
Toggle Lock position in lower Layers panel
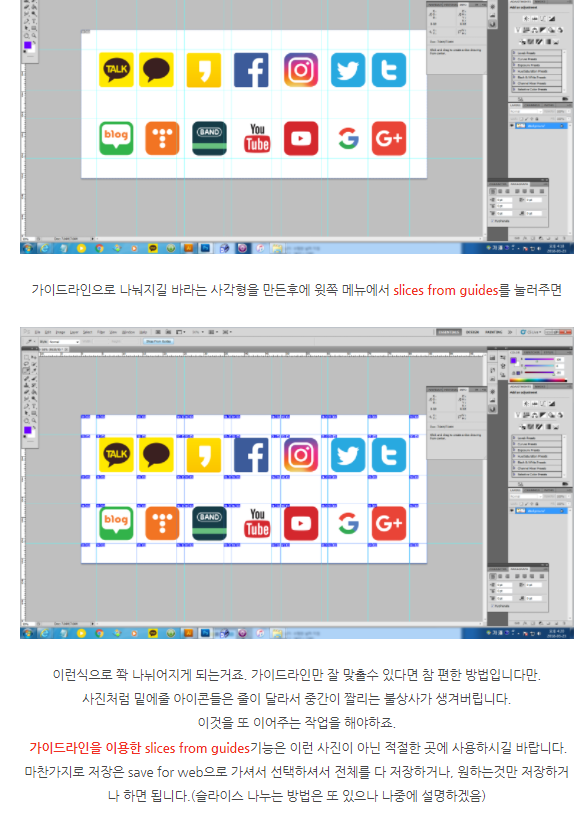pos(532,504)
